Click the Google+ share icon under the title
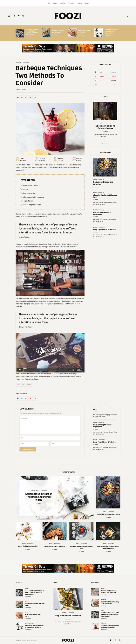The height and width of the screenshot is (644, 136). [26, 97]
